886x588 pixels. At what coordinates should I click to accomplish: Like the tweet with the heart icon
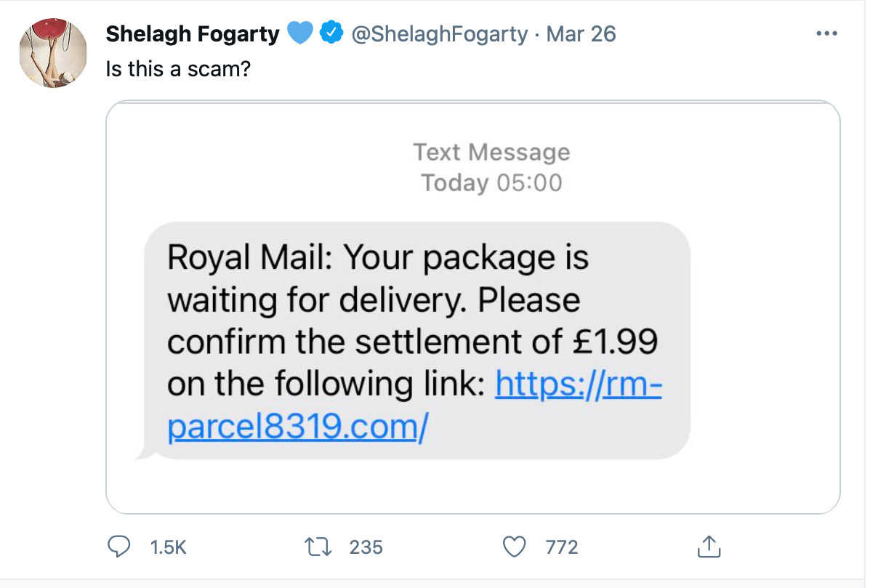(x=515, y=546)
